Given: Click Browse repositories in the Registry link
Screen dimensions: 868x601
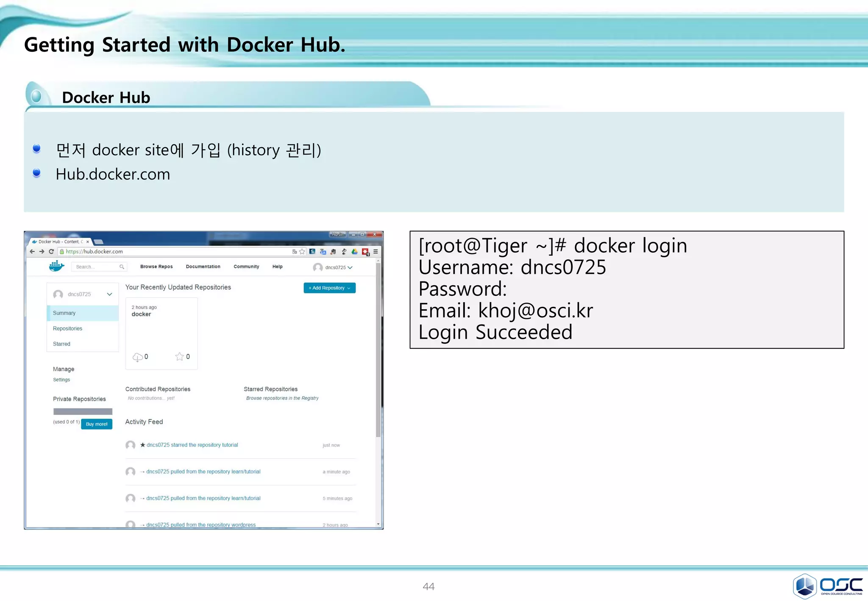Looking at the screenshot, I should pos(282,398).
